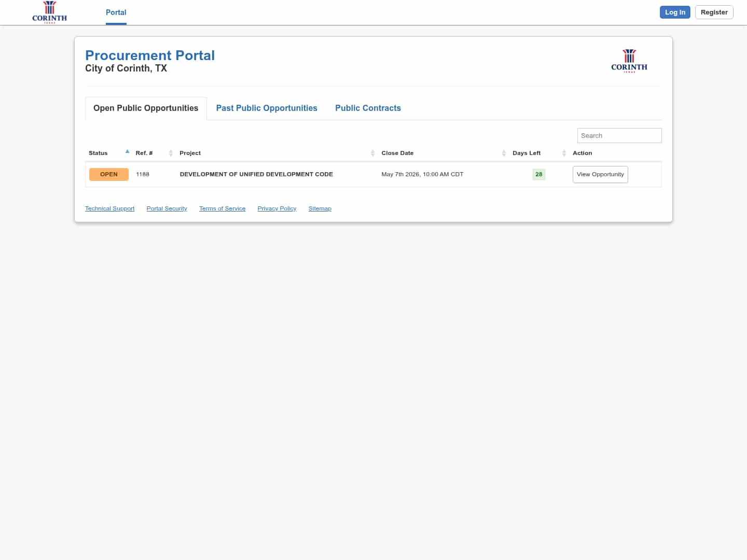Click the Corinth logo in the top header

tap(49, 12)
